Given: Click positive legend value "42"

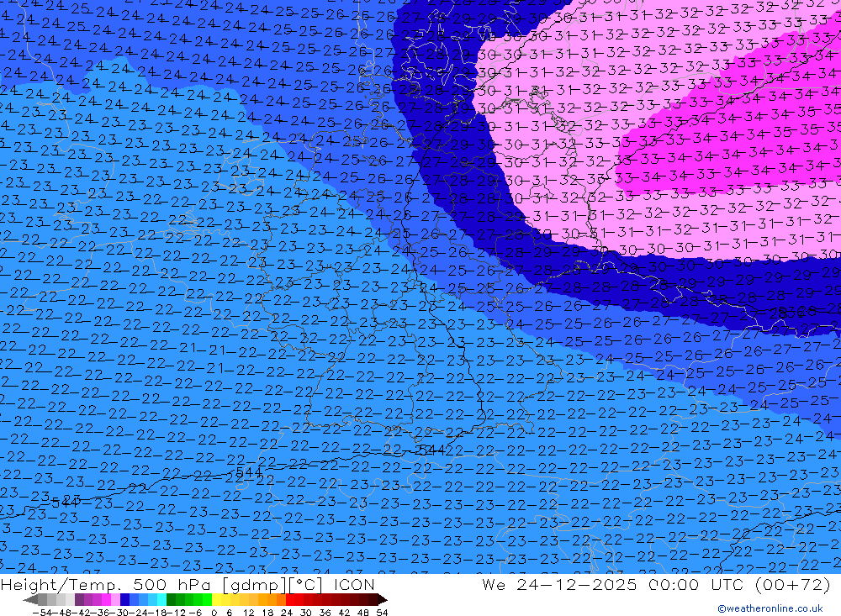Looking at the screenshot, I should (344, 613).
